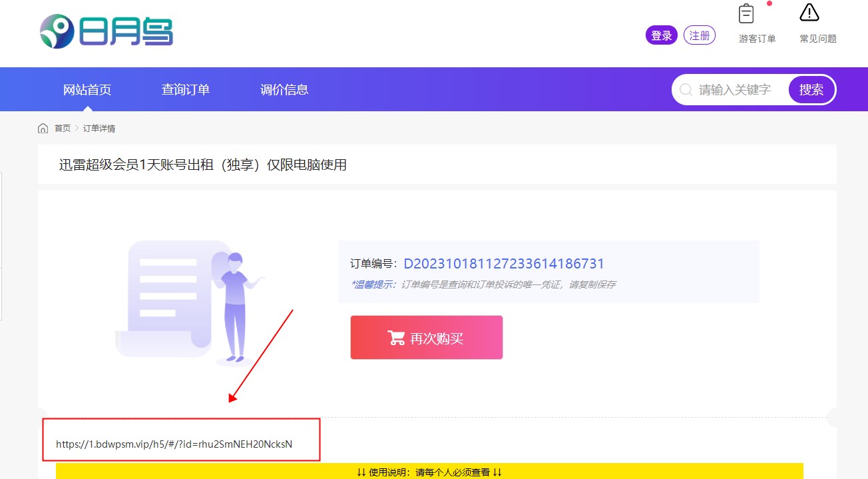Click the home icon in breadcrumb
Viewport: 868px width, 479px height.
tap(43, 128)
